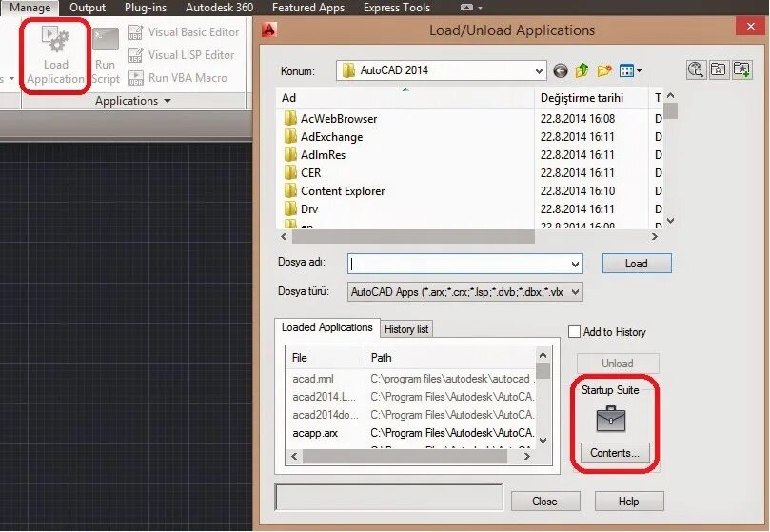The image size is (770, 532).
Task: Add current folder to favorites icon
Action: point(741,69)
